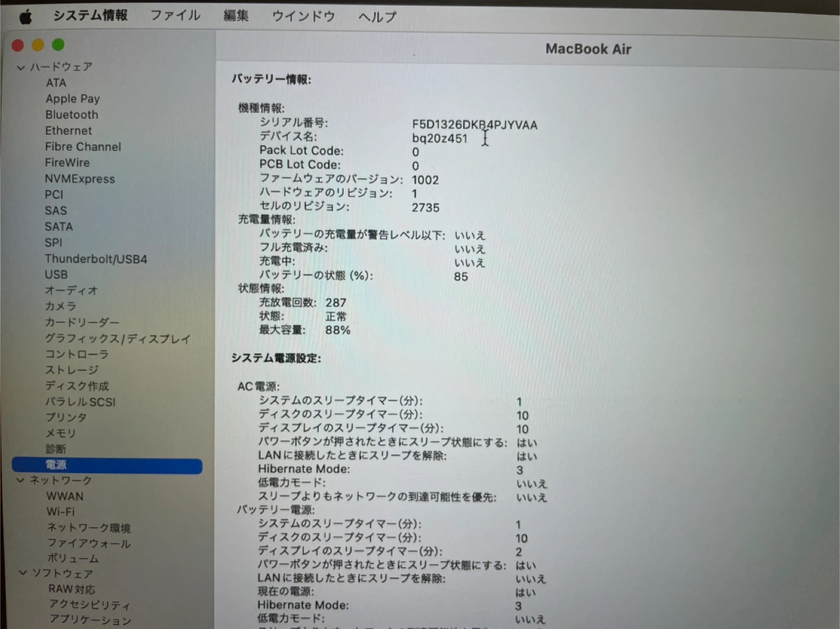Click the MacBook Air window title

pyautogui.click(x=588, y=49)
